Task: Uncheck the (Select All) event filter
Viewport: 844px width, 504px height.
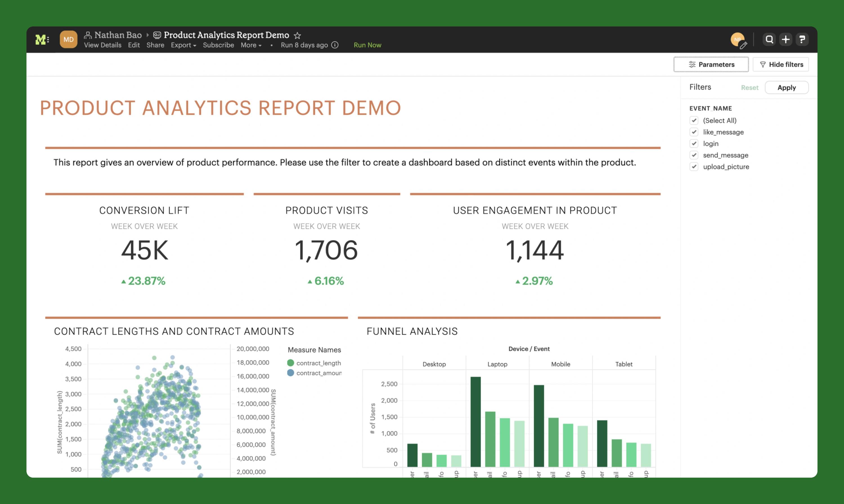Action: [x=694, y=120]
